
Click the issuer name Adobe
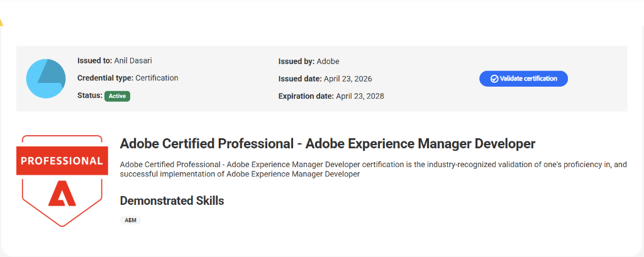(x=328, y=62)
